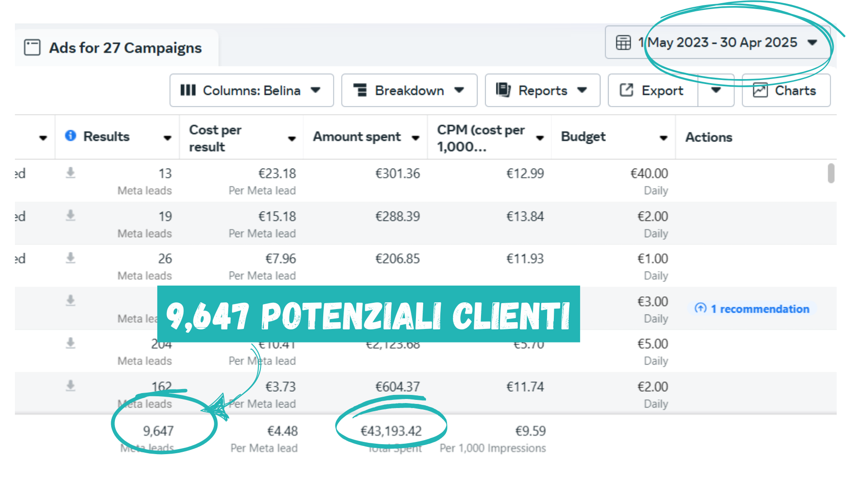Select the 19 Meta leads result cell

[x=165, y=216]
